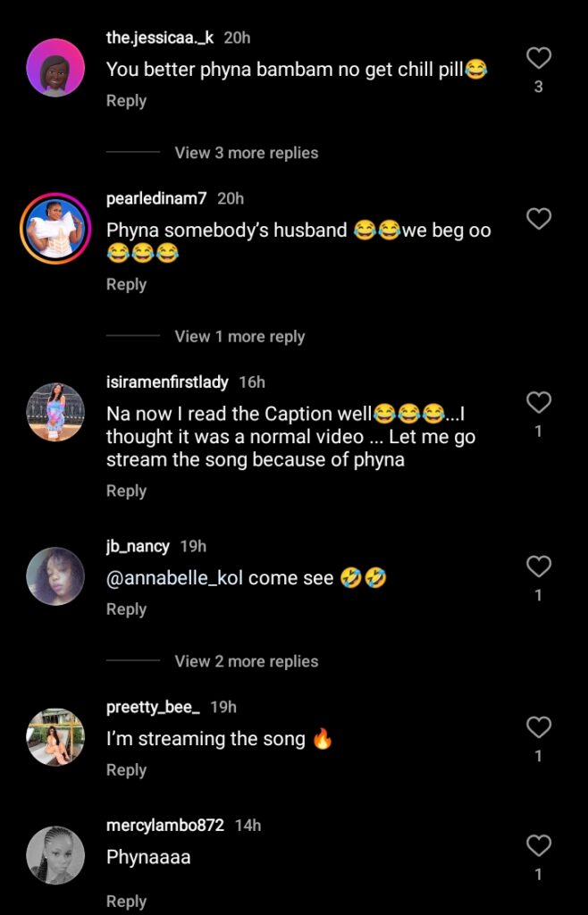Expand 'View 1 more reply'
Viewport: 588px width, 915px height.
click(x=239, y=337)
